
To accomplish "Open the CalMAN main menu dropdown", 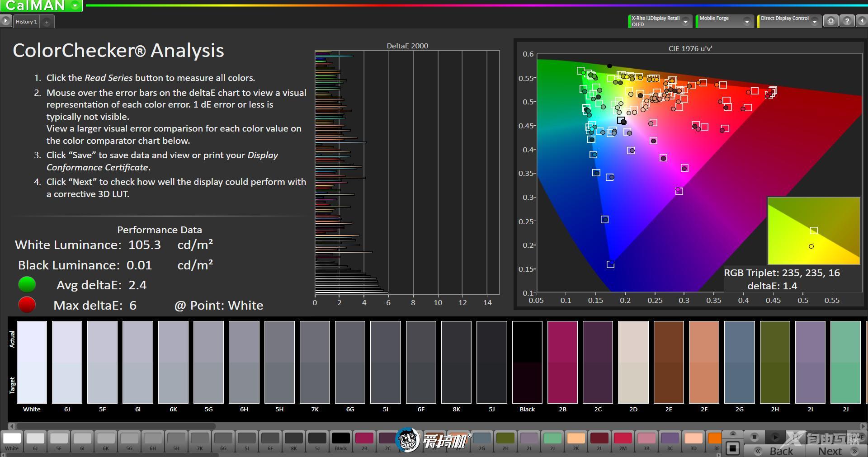I will (75, 5).
